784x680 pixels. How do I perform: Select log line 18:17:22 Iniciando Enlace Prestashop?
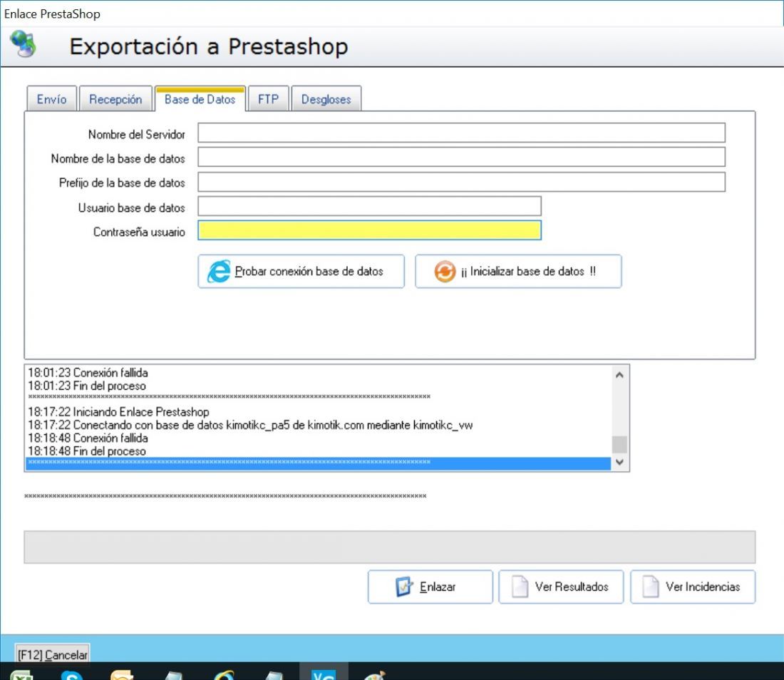(x=118, y=411)
